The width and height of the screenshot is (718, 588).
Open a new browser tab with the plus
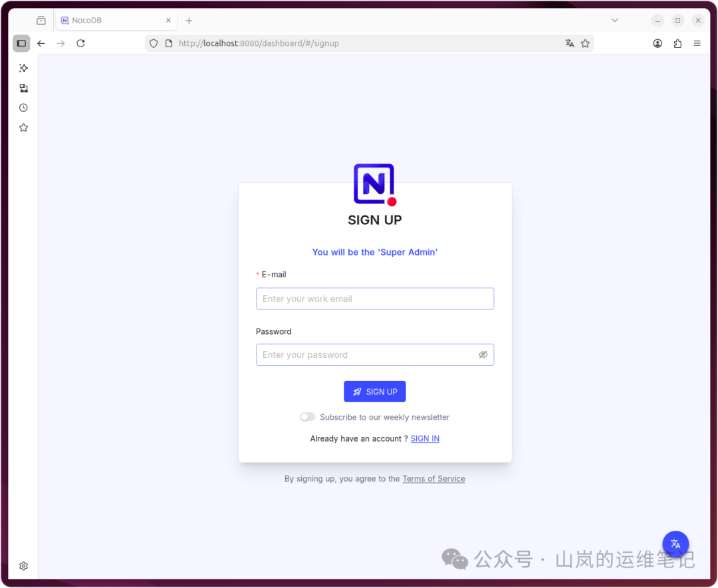pos(189,20)
